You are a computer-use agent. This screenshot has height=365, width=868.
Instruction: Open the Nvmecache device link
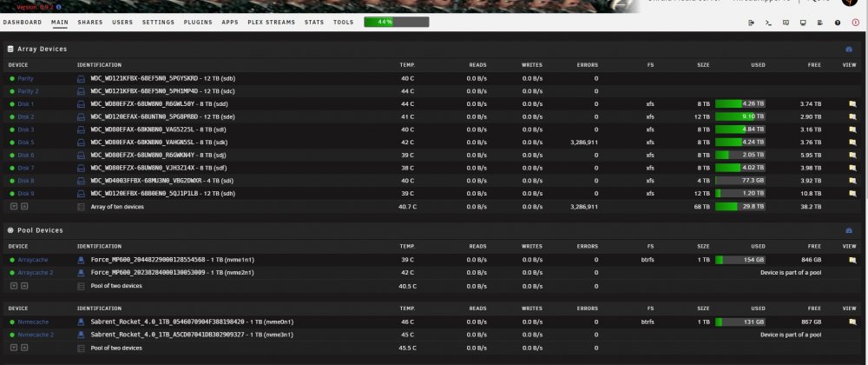[x=33, y=322]
